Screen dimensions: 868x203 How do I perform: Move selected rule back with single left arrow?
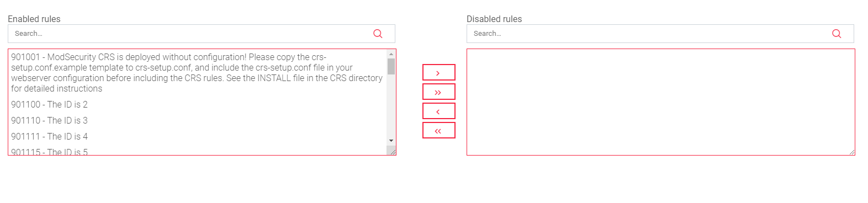438,111
